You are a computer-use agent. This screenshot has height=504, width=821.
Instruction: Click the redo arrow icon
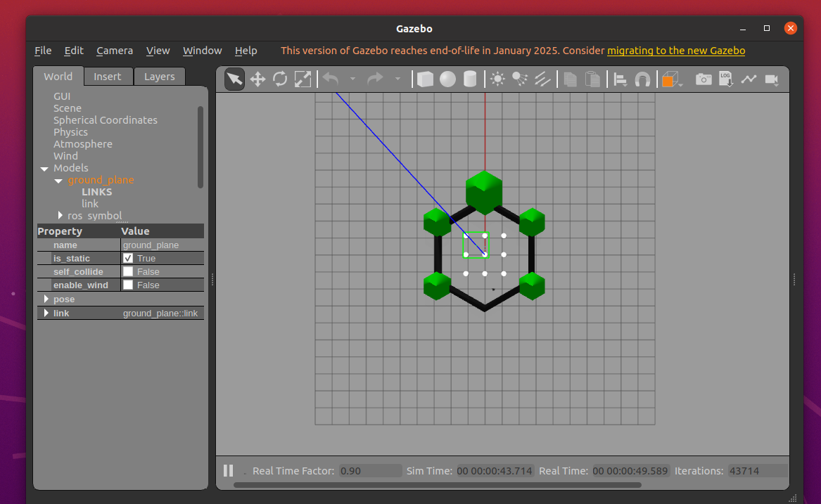(x=375, y=79)
